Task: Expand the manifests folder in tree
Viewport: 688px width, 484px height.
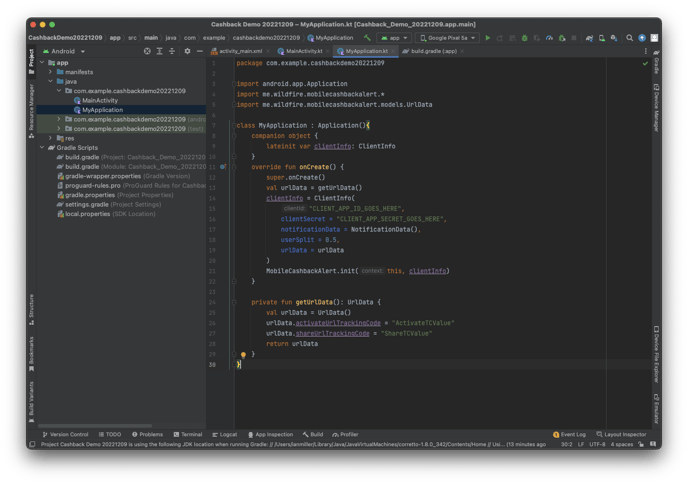Action: tap(49, 72)
